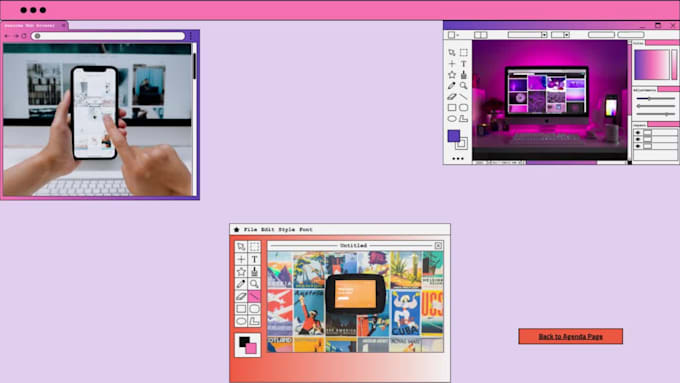Toggle first layer eye visibility
The width and height of the screenshot is (680, 383).
[x=638, y=133]
